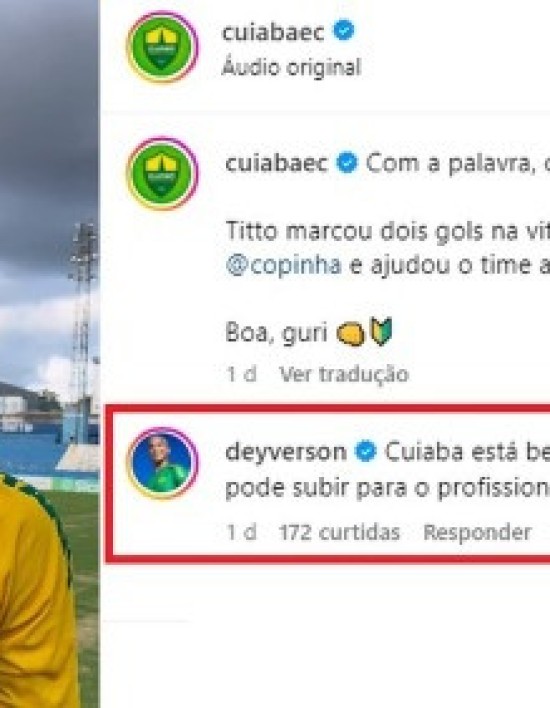View the 172 curtidas likes list

click(340, 533)
